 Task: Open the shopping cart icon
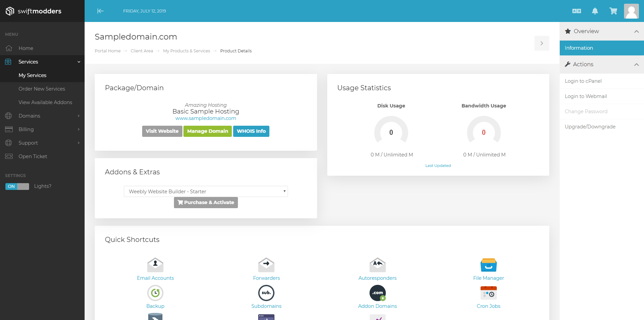point(613,11)
